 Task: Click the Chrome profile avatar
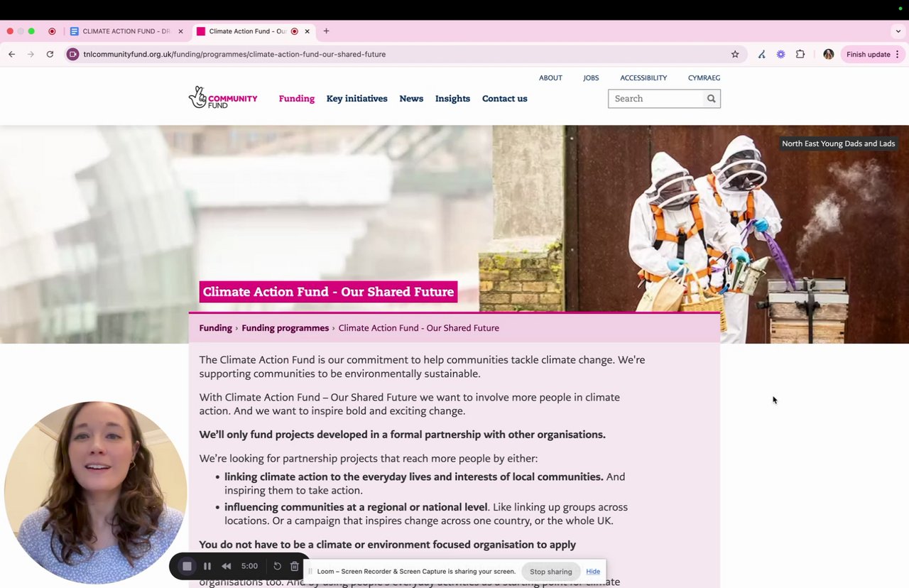(828, 54)
